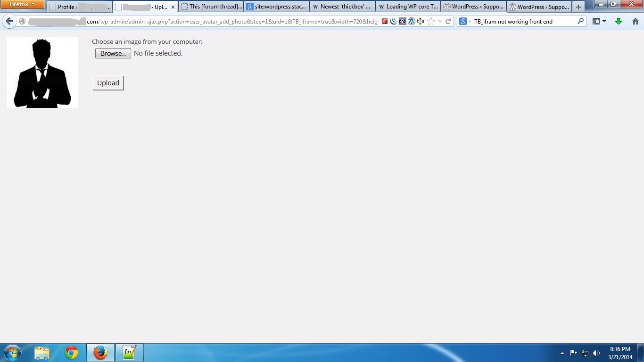The image size is (644, 362).
Task: Switch to 'This [forum thread]...' tab
Action: tap(211, 7)
